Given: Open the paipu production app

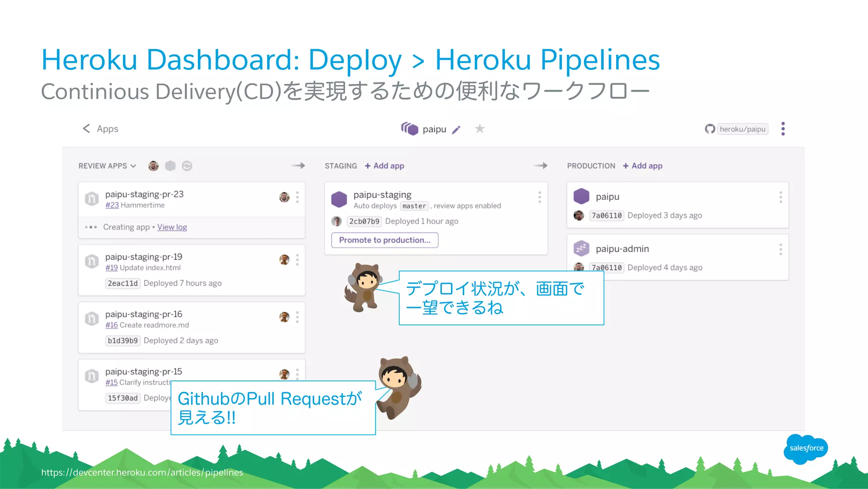Looking at the screenshot, I should (607, 197).
